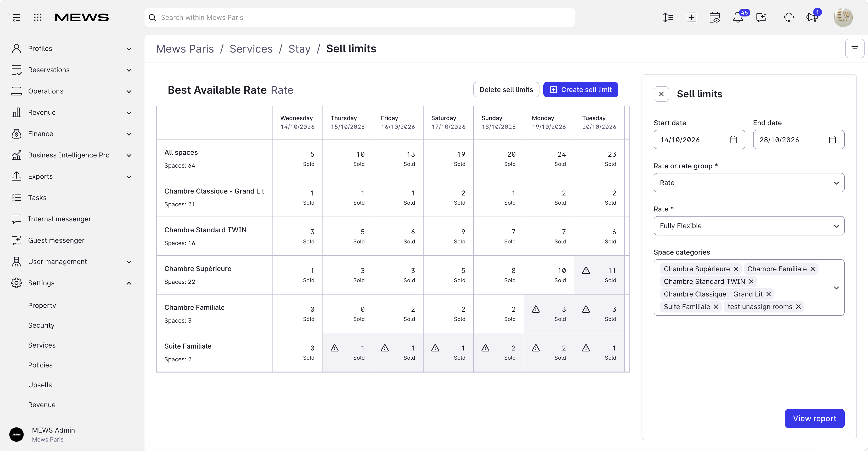Expand the Space categories dropdown arrow
The height and width of the screenshot is (451, 868).
[x=836, y=288]
